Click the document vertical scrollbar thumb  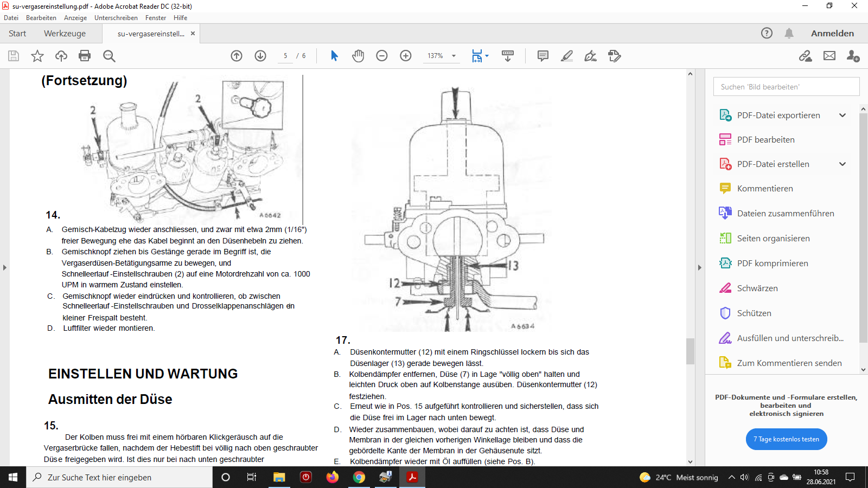pos(690,351)
